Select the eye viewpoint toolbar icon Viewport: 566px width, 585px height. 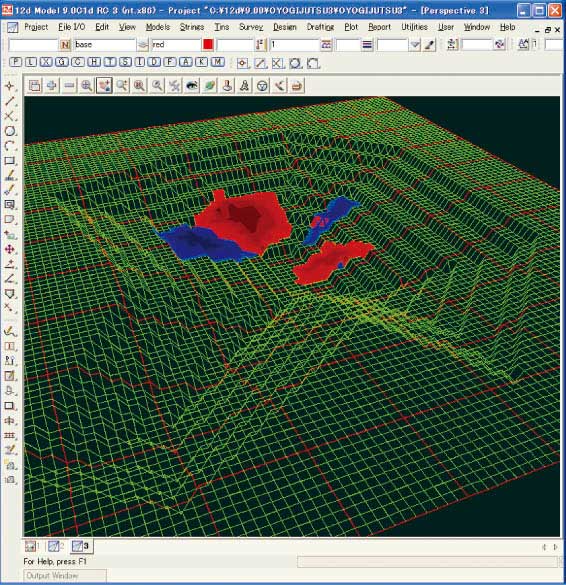192,86
